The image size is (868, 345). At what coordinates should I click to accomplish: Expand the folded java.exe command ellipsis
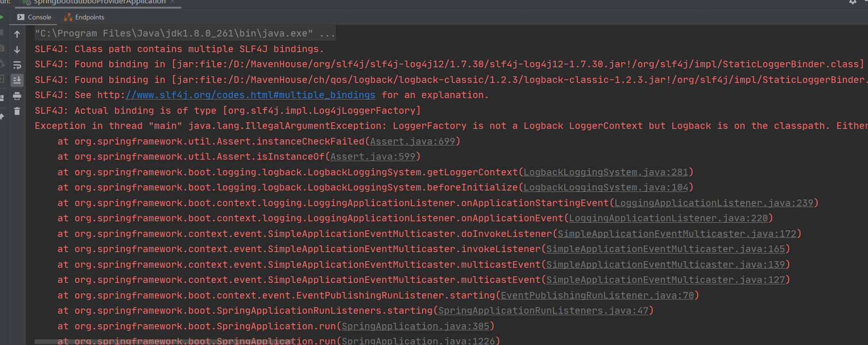coord(327,34)
